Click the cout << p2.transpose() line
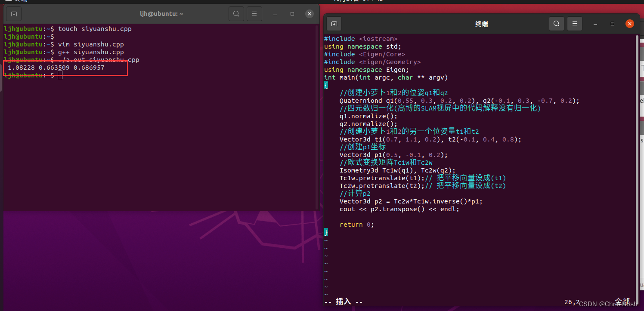Screen dimensions: 644x311 [399, 209]
